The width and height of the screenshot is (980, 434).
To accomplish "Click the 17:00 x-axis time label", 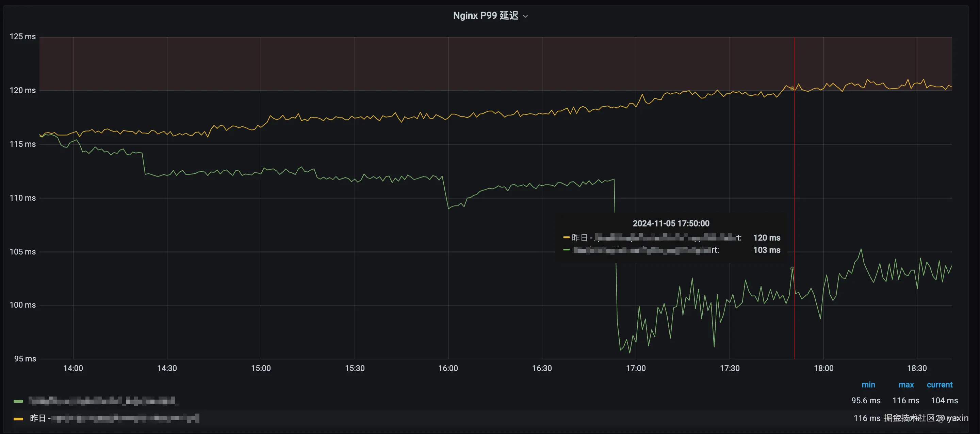I will (636, 368).
